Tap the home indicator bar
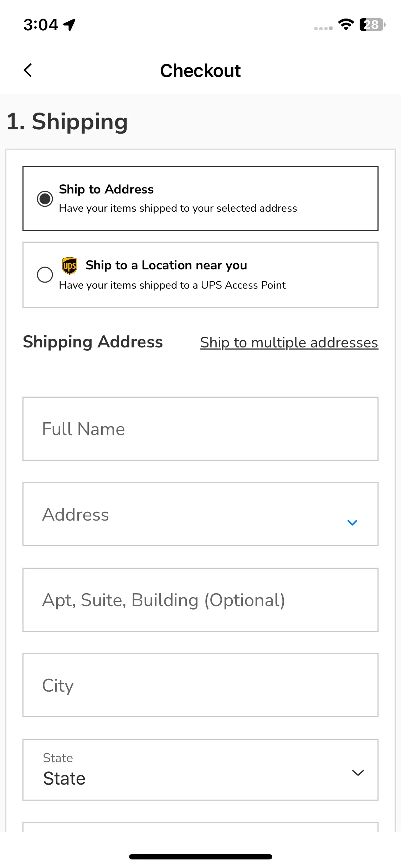401x868 pixels. tap(200, 857)
